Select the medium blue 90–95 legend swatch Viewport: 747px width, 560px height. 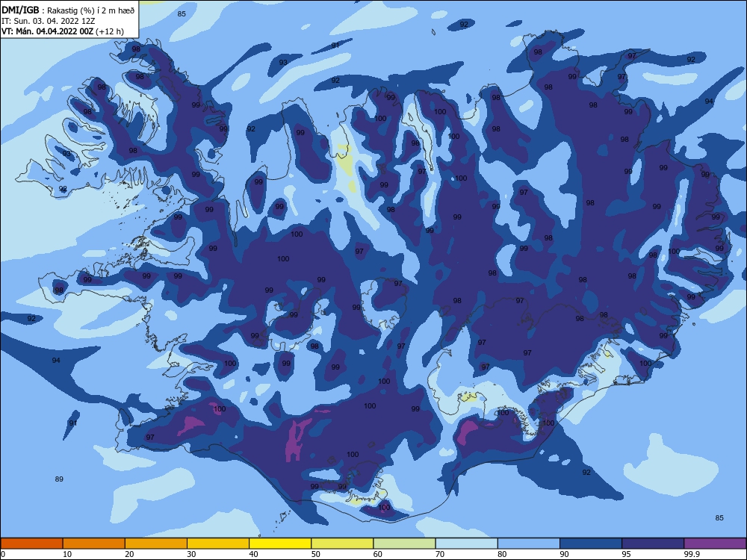point(591,544)
